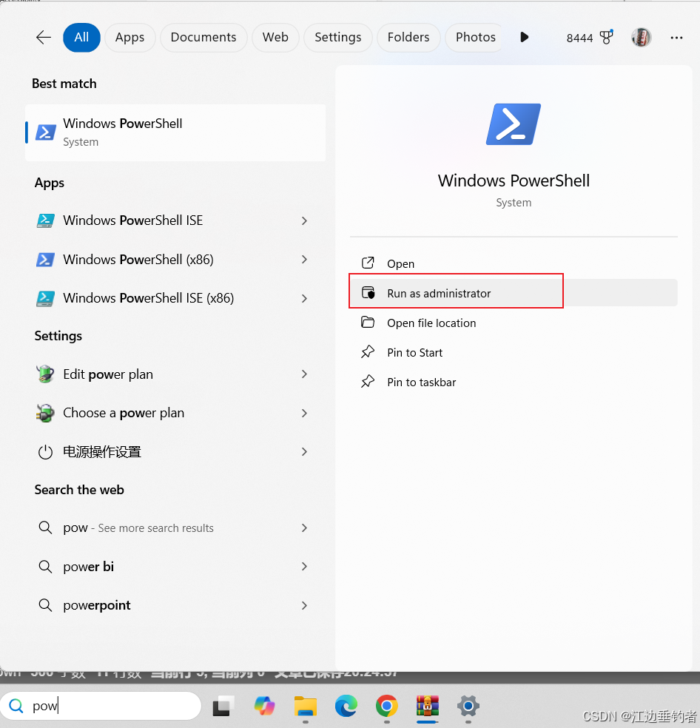Switch to the Documents filter tab

[203, 37]
